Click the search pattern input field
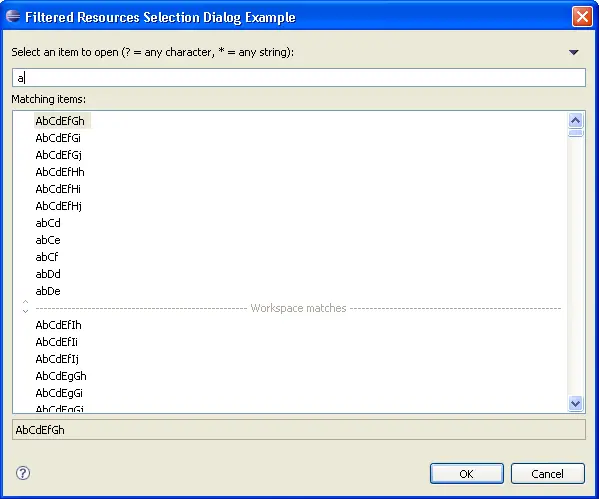The image size is (599, 499). tap(299, 78)
